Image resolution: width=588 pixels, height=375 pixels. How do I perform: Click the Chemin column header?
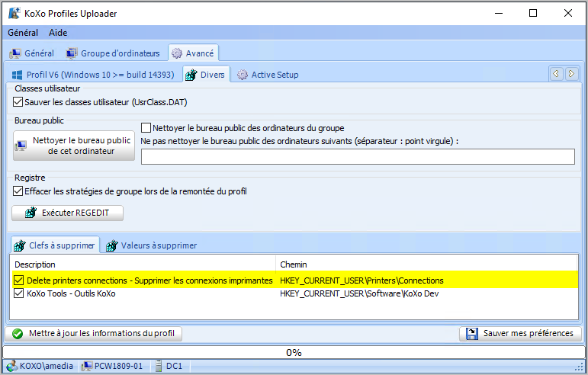294,264
